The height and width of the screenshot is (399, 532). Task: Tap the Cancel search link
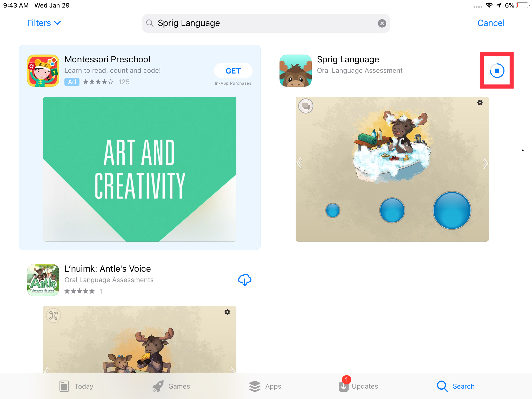coord(491,23)
